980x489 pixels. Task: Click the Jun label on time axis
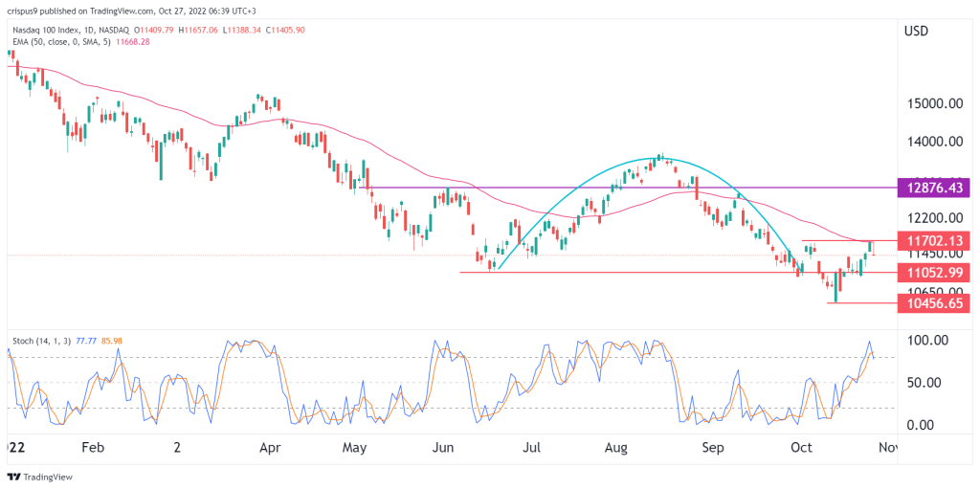442,448
